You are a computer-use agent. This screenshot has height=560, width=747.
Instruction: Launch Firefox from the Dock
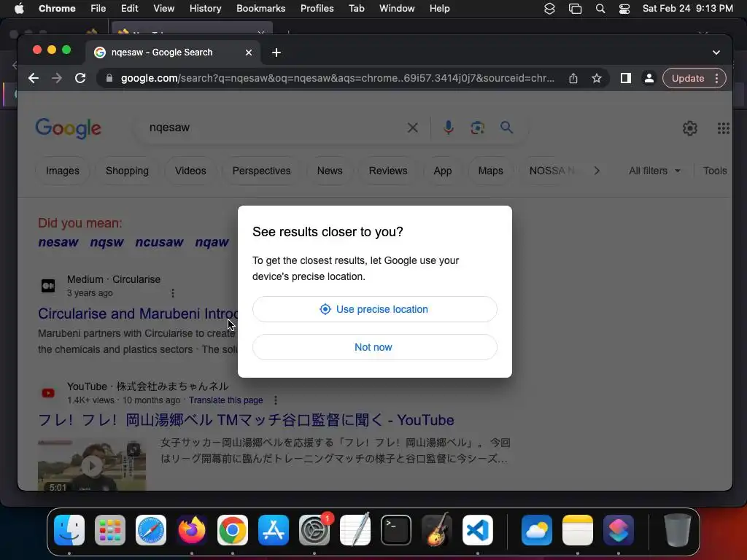(192, 530)
